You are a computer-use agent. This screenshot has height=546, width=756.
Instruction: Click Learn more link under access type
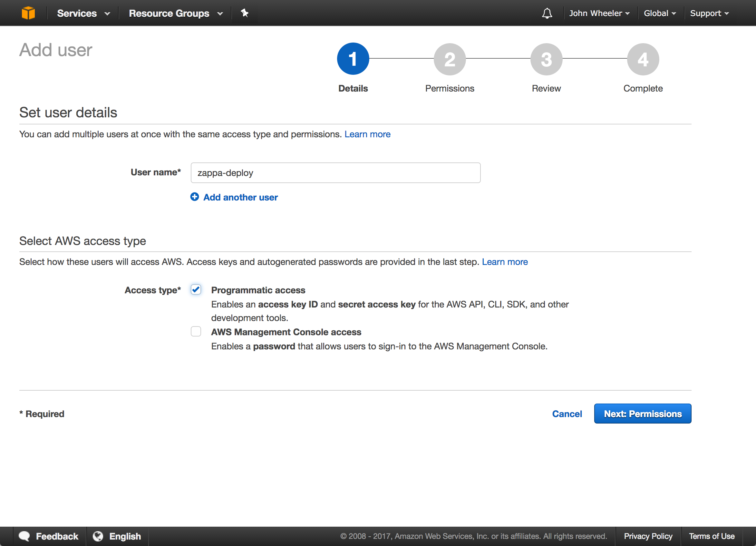505,262
